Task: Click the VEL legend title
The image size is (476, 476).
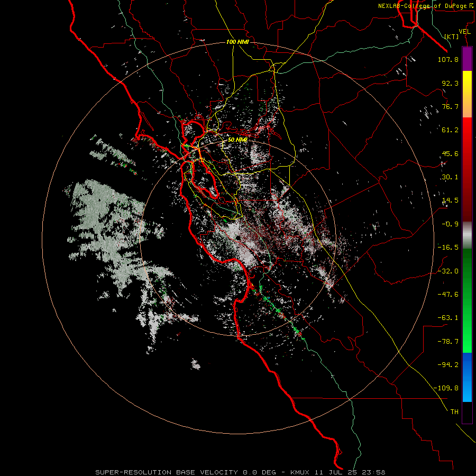Action: (465, 32)
